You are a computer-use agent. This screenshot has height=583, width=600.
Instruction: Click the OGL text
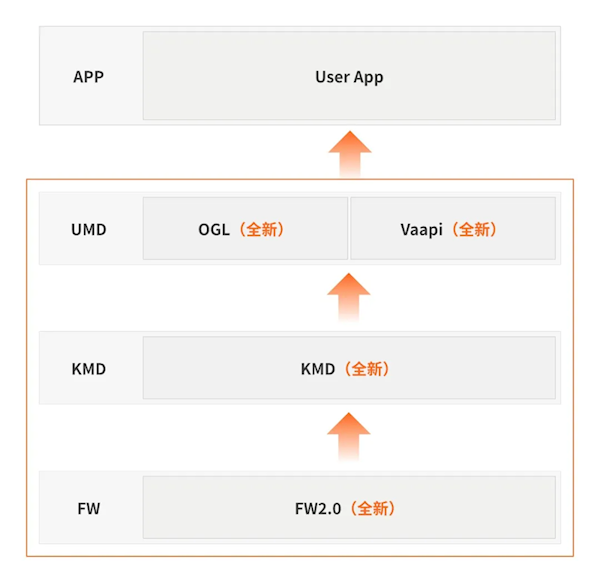[214, 229]
